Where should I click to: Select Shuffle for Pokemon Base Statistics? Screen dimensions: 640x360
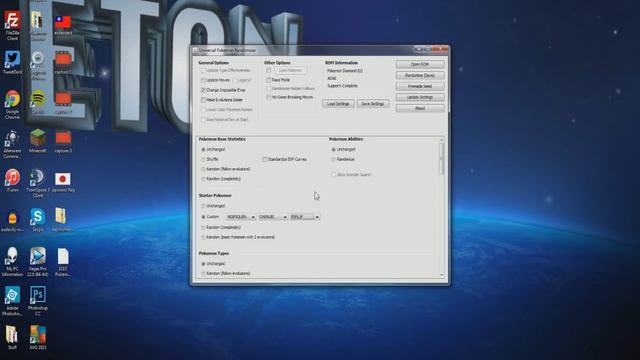[x=203, y=159]
